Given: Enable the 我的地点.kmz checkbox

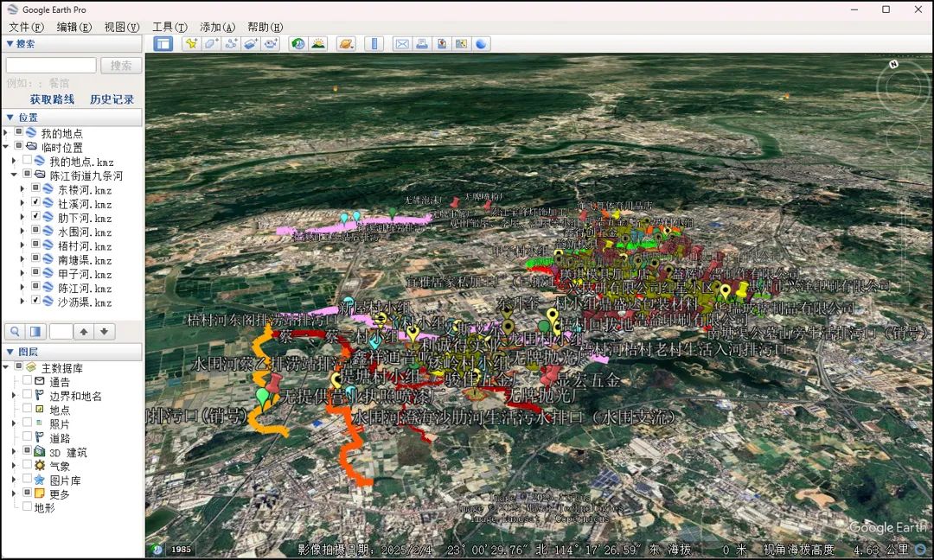Looking at the screenshot, I should tap(28, 160).
